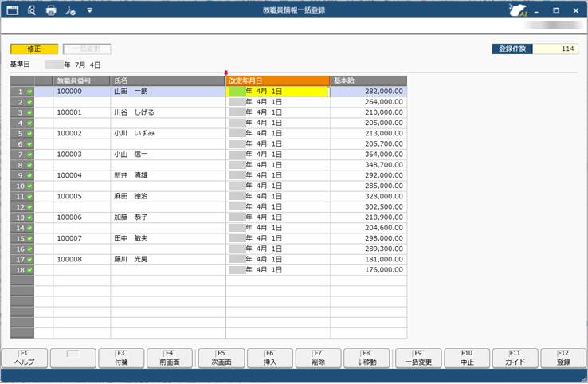Click the window menu icon in title bar
This screenshot has height=384, width=588.
coord(12,10)
